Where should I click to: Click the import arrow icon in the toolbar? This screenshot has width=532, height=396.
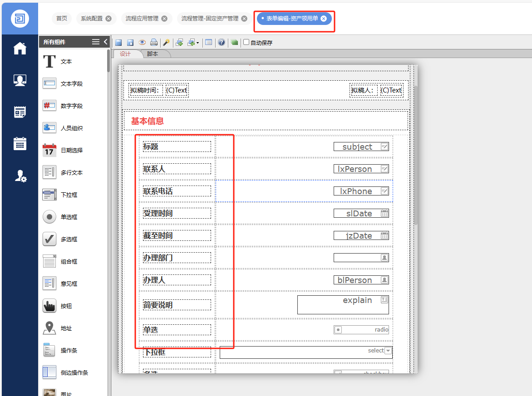(192, 42)
